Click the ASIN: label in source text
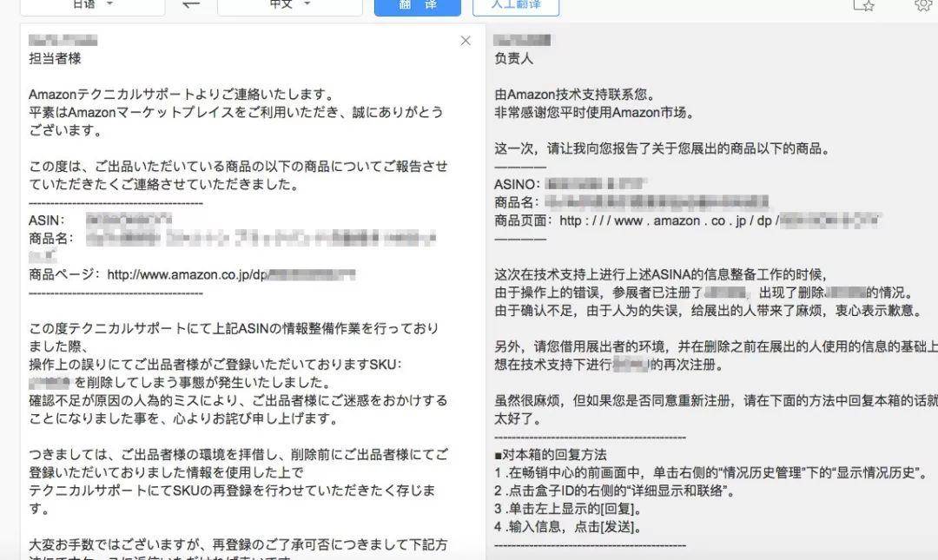The height and width of the screenshot is (560, 938). [x=47, y=221]
